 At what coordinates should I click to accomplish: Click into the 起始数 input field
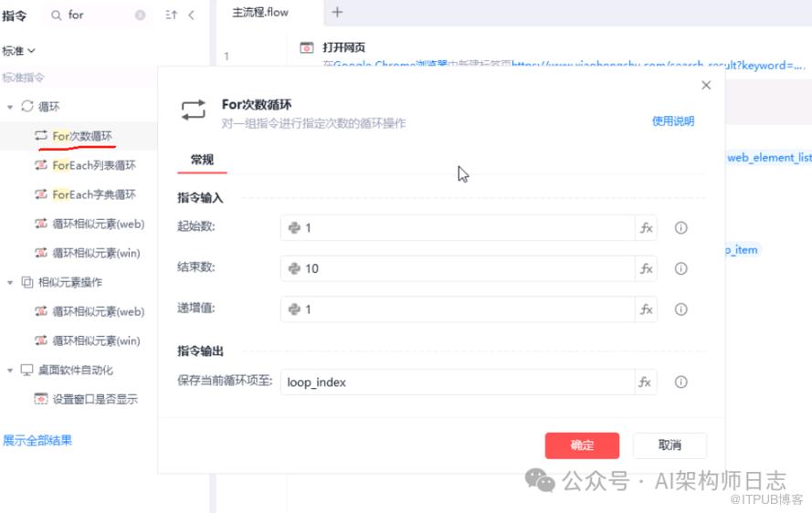[458, 228]
